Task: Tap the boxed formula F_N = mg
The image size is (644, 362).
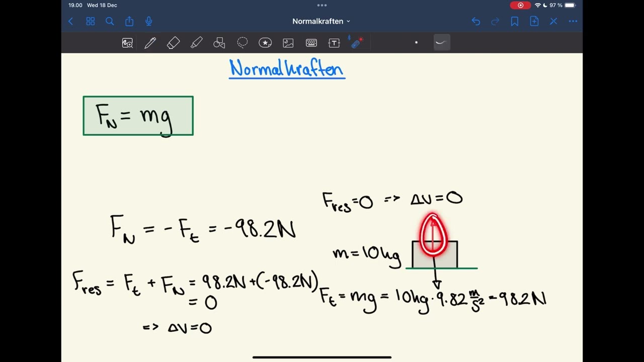Action: point(138,116)
